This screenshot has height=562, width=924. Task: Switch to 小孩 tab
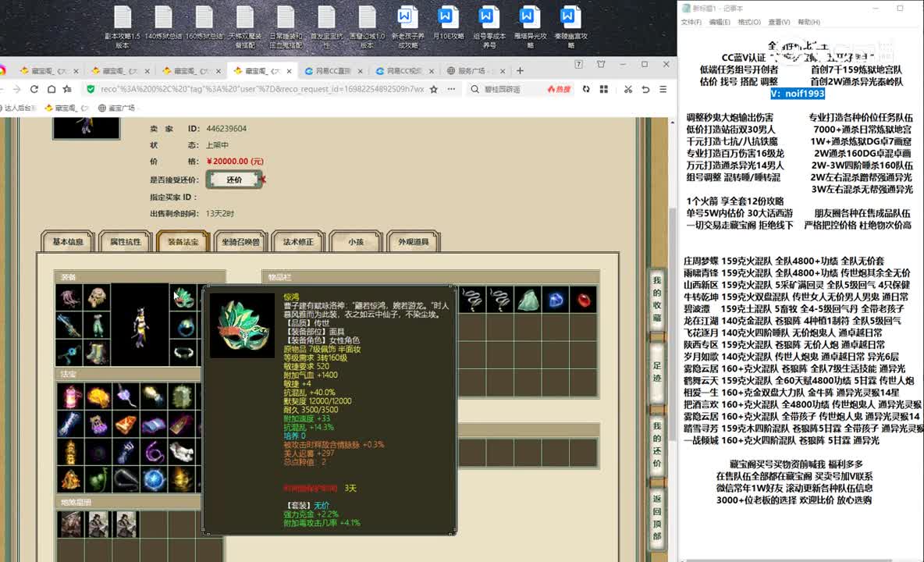[x=356, y=241]
